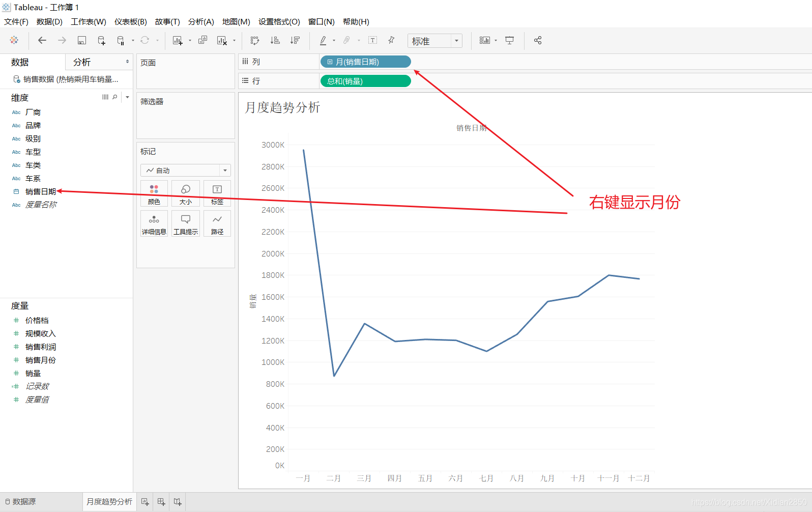Swap rows and columns icon

255,40
